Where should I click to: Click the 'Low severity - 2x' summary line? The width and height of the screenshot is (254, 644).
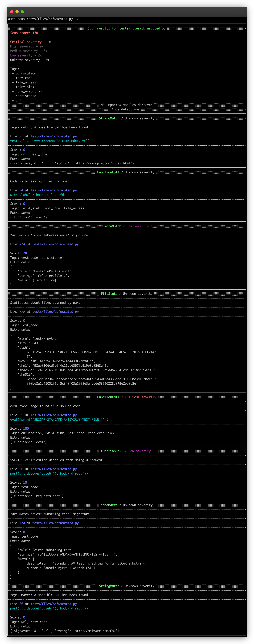click(x=26, y=56)
